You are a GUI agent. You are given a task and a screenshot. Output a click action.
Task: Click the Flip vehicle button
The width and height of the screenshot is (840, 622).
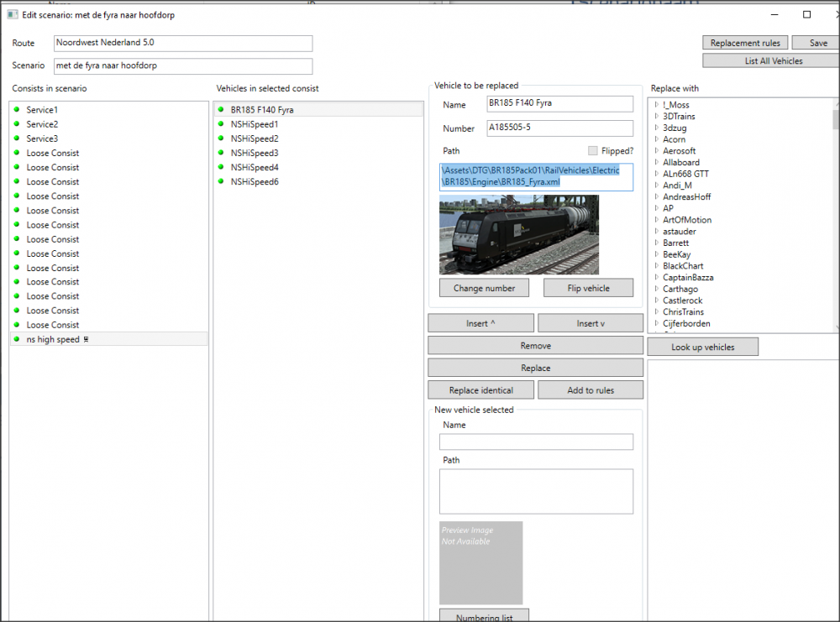[588, 288]
